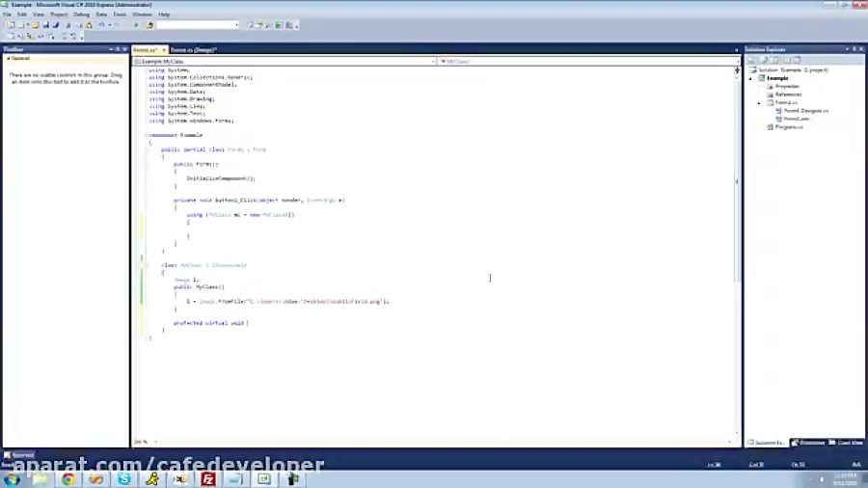Screen dimensions: 868x488
Task: Click the 'protected virtual void' code line
Action: pyautogui.click(x=210, y=323)
